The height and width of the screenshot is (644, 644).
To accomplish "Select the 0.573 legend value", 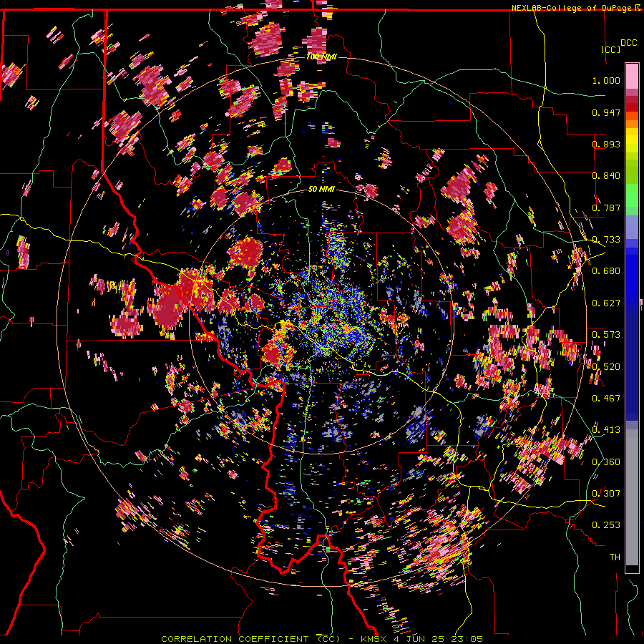I will (x=606, y=335).
